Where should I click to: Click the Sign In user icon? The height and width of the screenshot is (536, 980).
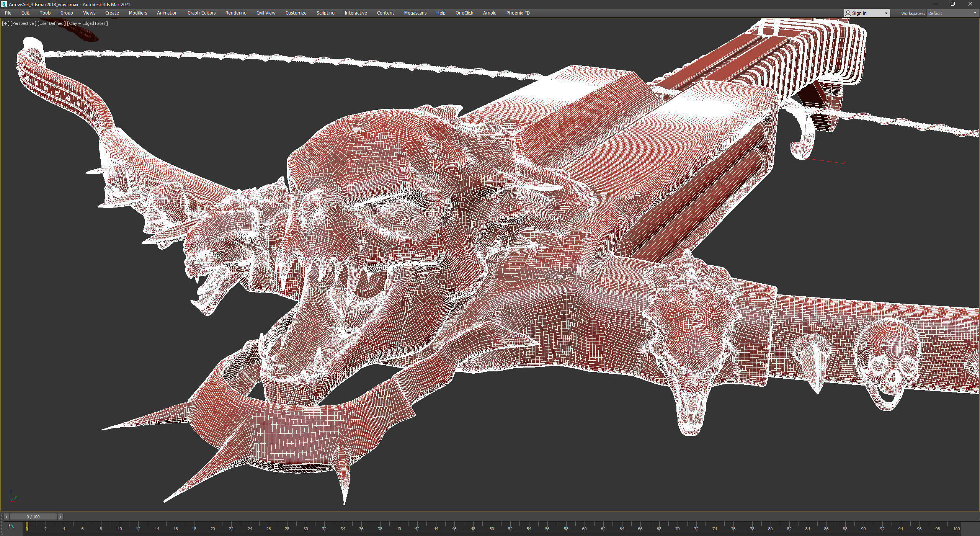(848, 13)
